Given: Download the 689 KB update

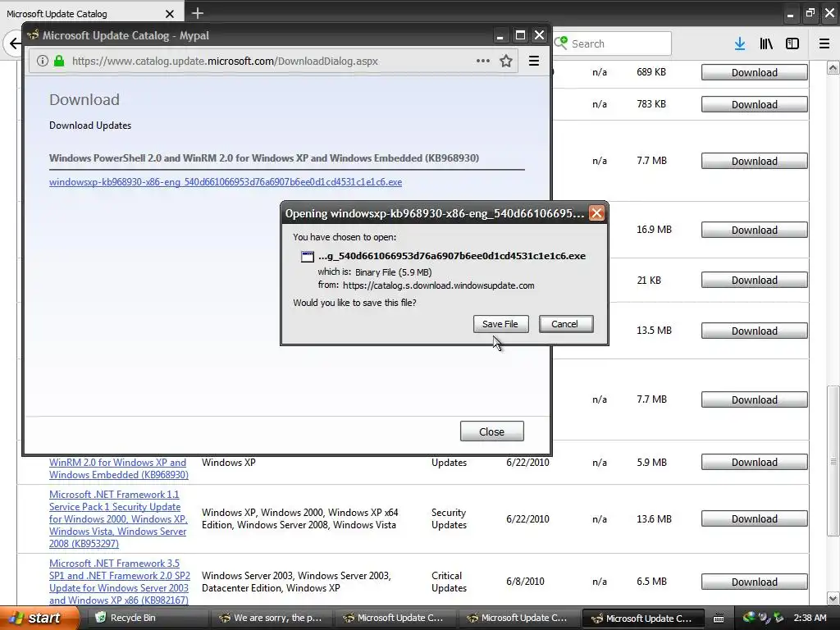Looking at the screenshot, I should pos(755,72).
